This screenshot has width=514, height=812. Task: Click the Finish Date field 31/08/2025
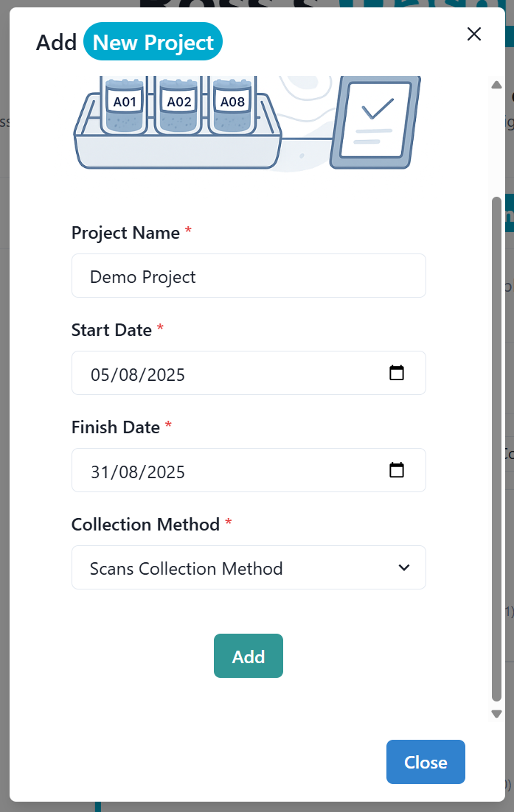(249, 470)
